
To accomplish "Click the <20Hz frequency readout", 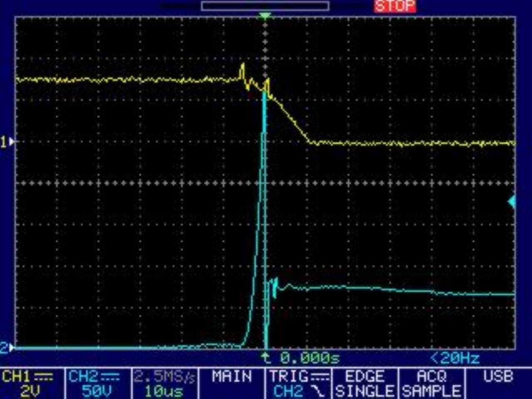I will pos(455,358).
